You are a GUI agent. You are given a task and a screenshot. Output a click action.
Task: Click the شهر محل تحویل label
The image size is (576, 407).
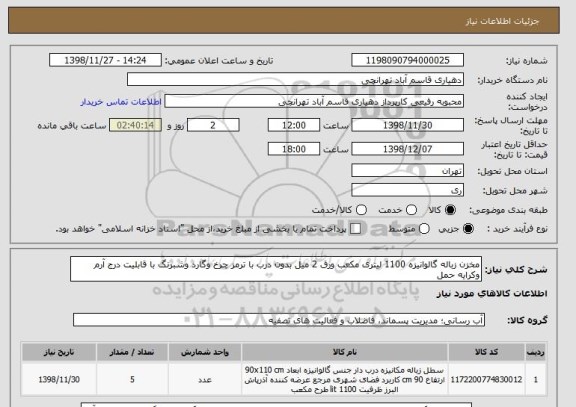click(x=515, y=191)
